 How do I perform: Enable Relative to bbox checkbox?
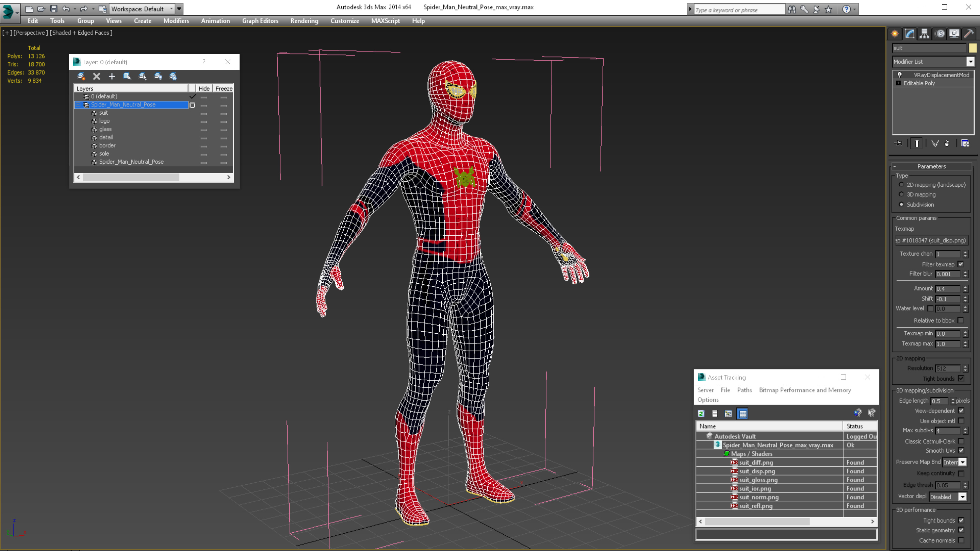[x=961, y=320]
